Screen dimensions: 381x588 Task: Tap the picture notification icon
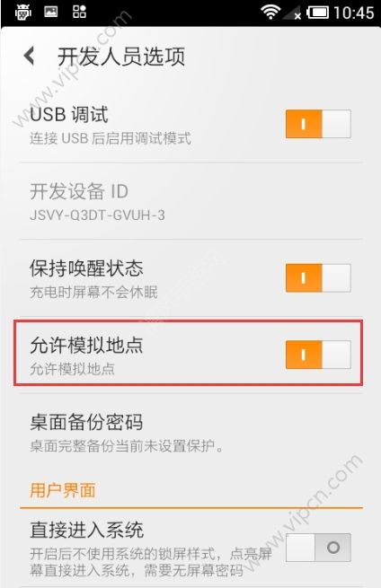51,12
